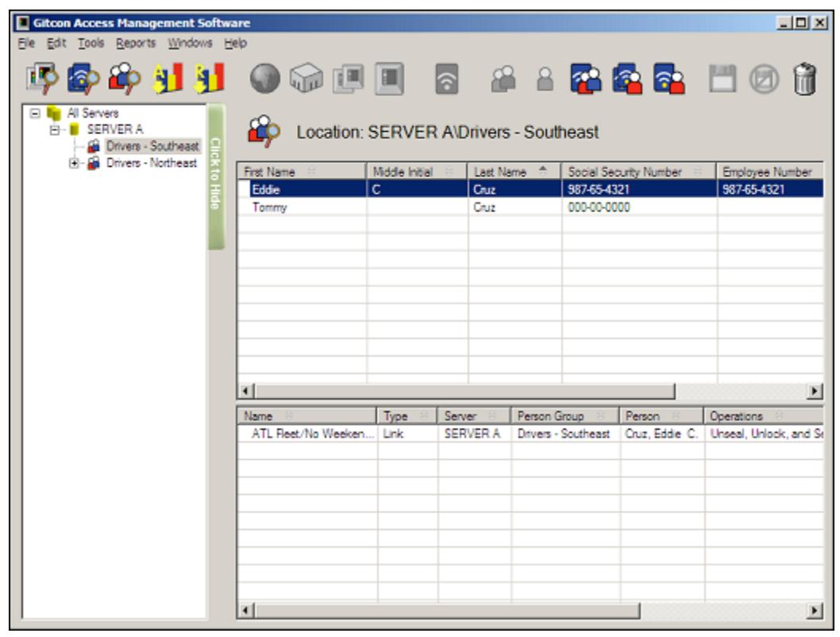Click the grey globe toolbar icon

pyautogui.click(x=264, y=79)
